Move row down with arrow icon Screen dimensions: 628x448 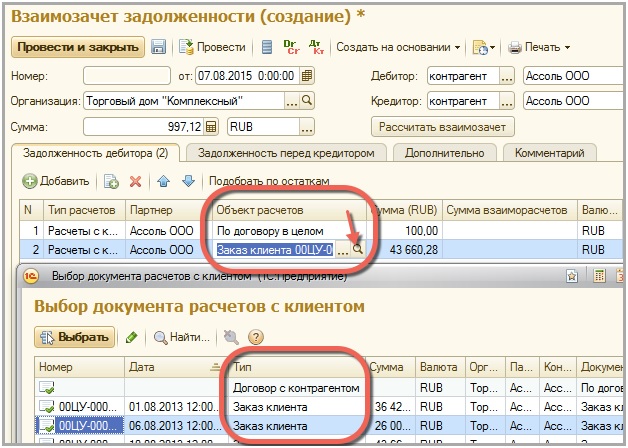[188, 181]
